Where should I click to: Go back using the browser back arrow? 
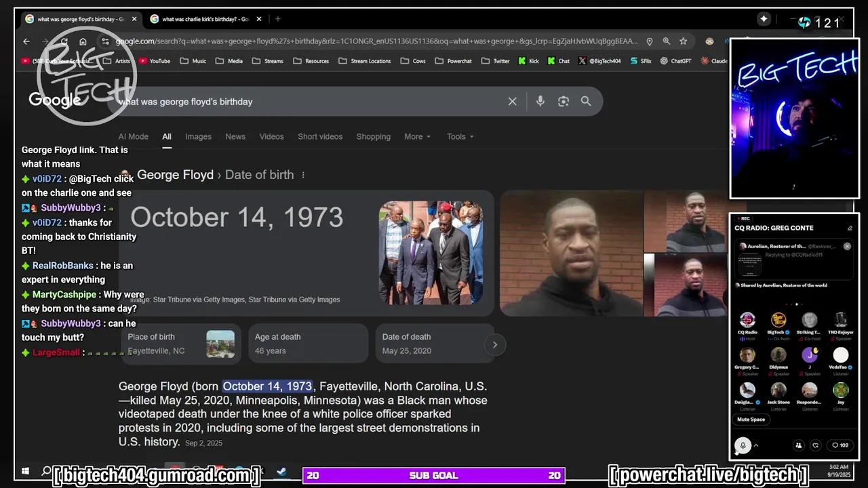26,41
